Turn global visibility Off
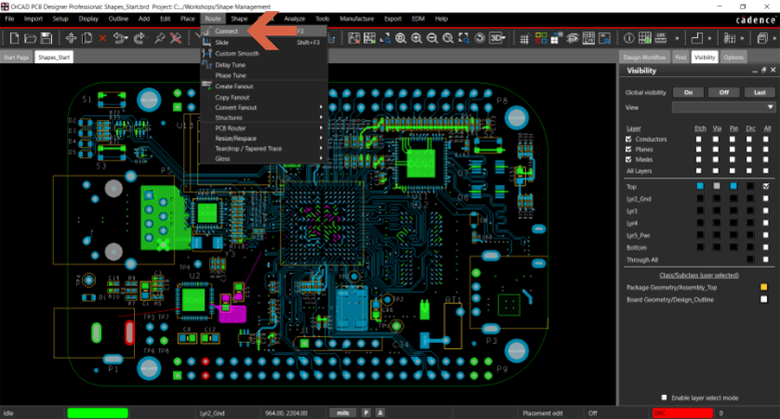780x419 pixels. tap(724, 93)
